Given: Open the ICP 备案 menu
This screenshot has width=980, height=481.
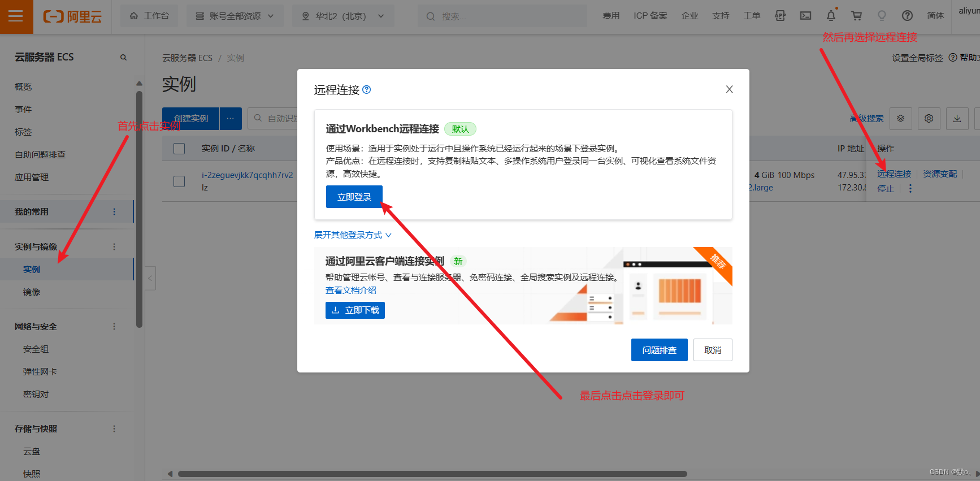Looking at the screenshot, I should point(651,16).
